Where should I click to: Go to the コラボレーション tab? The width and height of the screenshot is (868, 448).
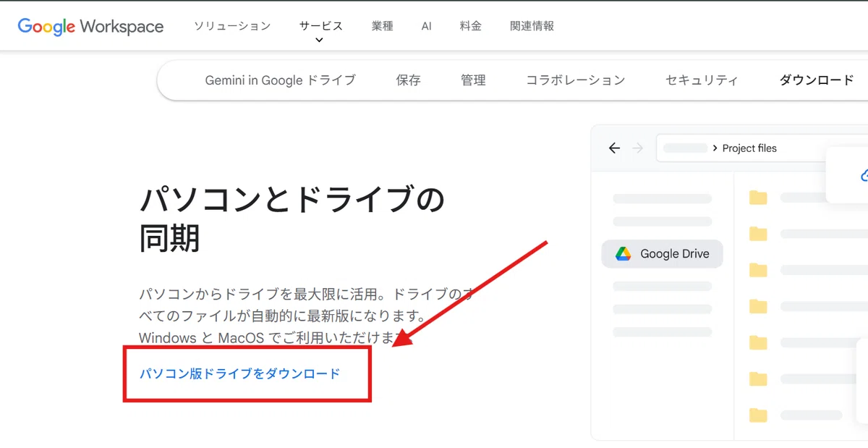point(575,80)
